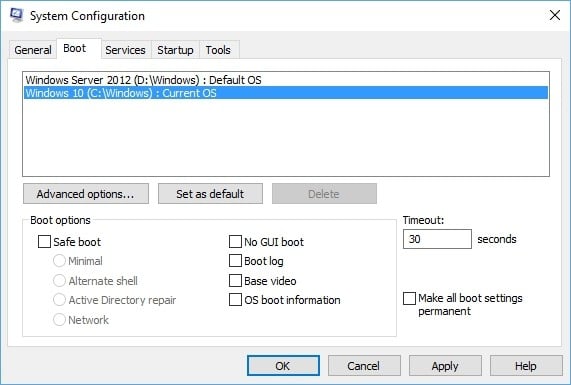This screenshot has height=385, width=571.
Task: Go to the Startup tab
Action: (x=175, y=50)
